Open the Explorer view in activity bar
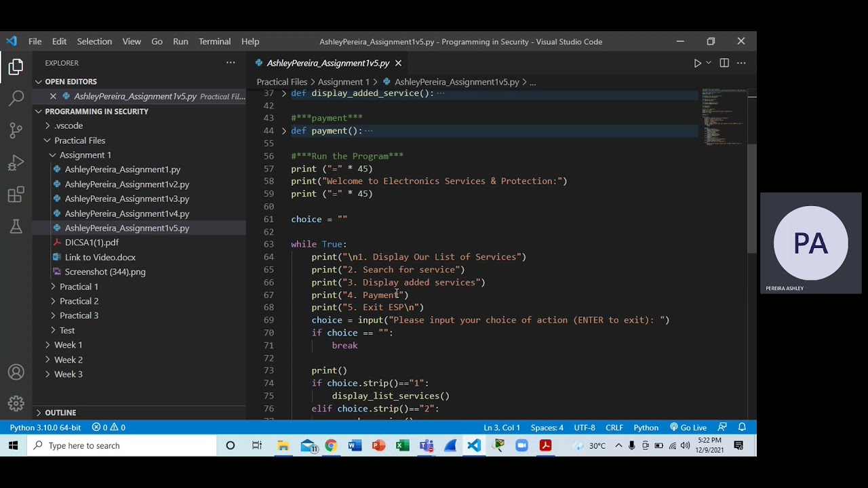The width and height of the screenshot is (868, 488). [16, 66]
